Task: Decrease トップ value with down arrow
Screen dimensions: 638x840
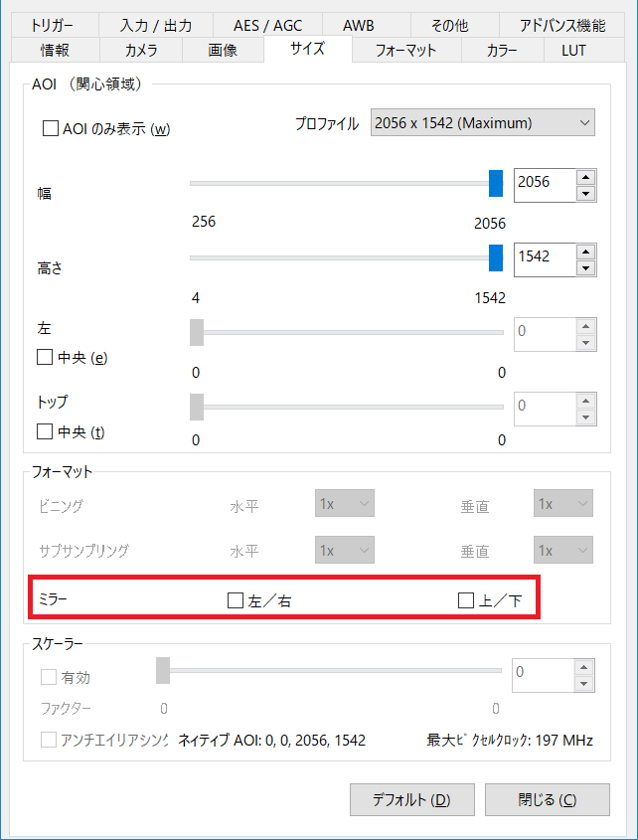Action: (x=586, y=417)
